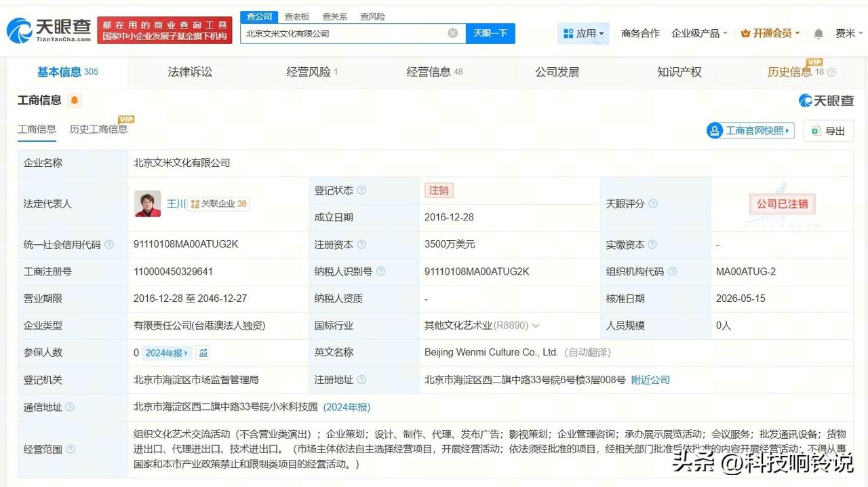Click the 导出 export button
Image resolution: width=868 pixels, height=487 pixels.
point(828,131)
